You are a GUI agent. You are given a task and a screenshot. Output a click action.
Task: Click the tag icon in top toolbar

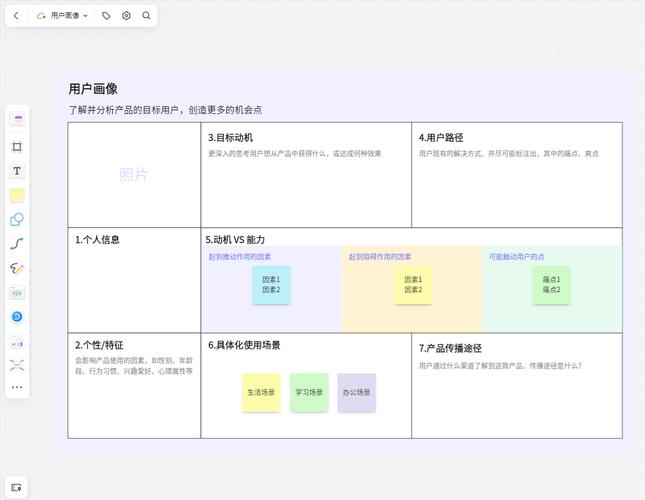[x=106, y=16]
